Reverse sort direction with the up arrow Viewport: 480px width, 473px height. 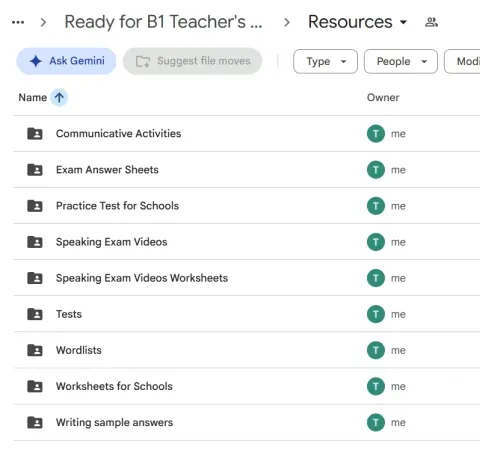(59, 98)
